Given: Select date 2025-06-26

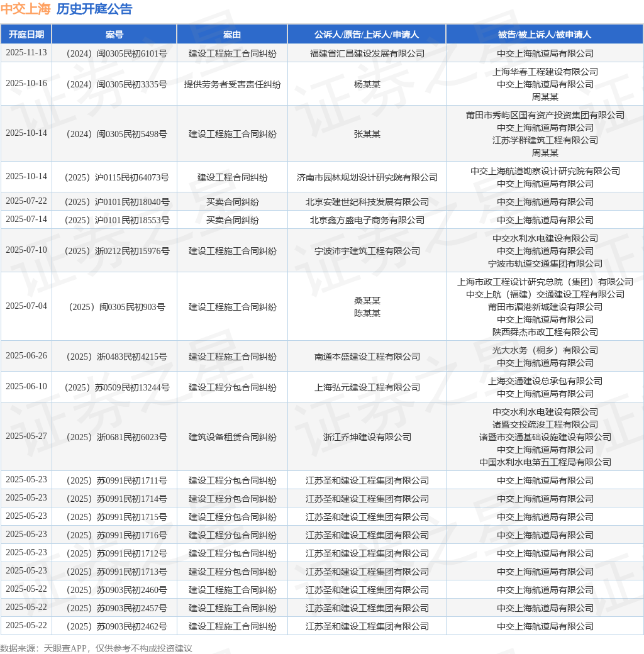Looking at the screenshot, I should coord(26,356).
